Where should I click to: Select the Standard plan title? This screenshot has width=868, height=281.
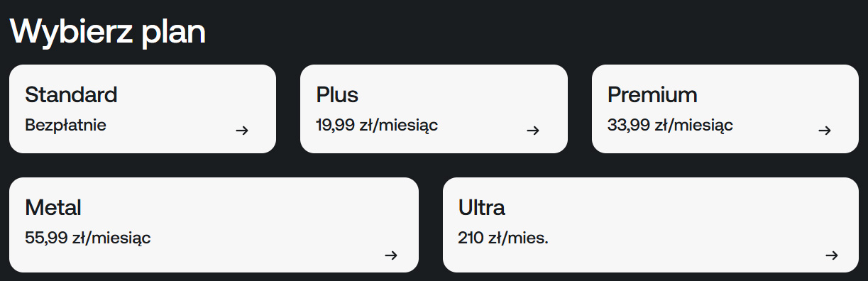tap(71, 94)
